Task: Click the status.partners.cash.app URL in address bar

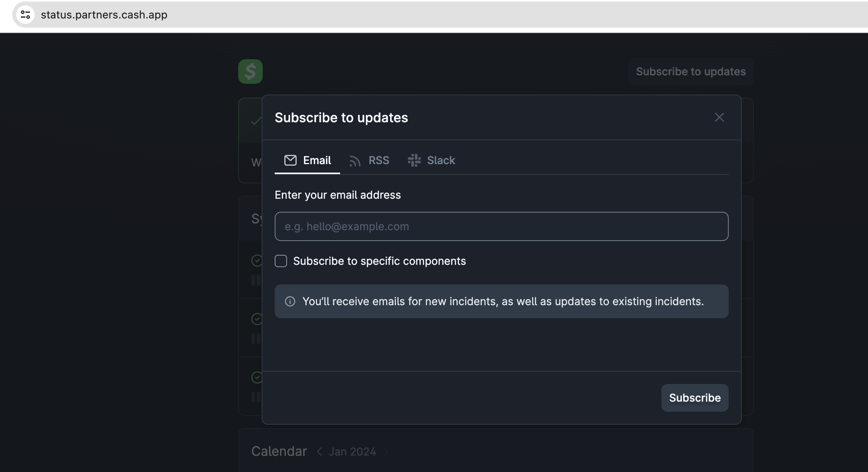Action: pyautogui.click(x=104, y=15)
